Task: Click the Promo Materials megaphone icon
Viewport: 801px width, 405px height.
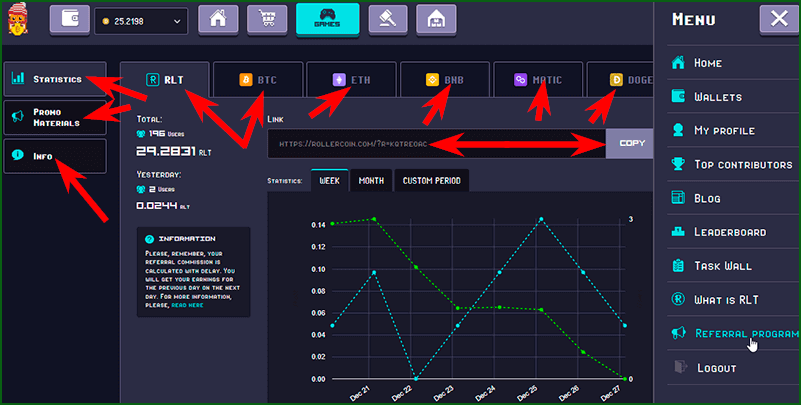Action: tap(17, 116)
